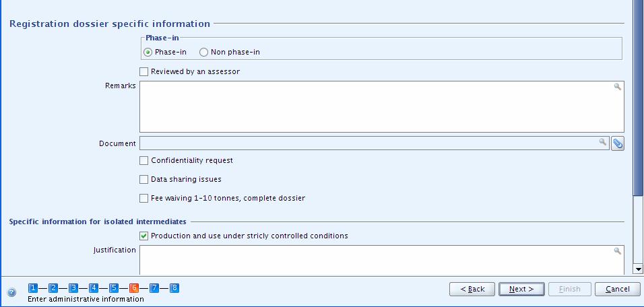Click inside the Remarks text area

tap(381, 107)
